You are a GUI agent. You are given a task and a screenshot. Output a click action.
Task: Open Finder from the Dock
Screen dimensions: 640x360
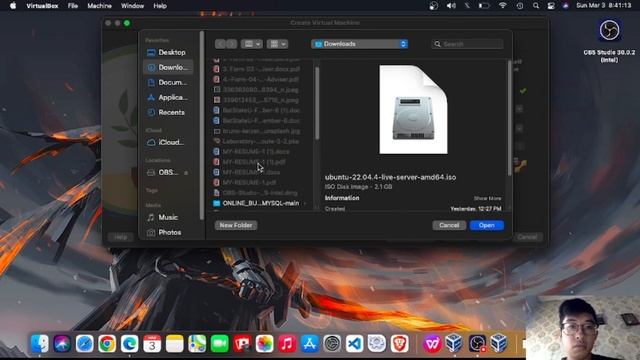pyautogui.click(x=40, y=344)
